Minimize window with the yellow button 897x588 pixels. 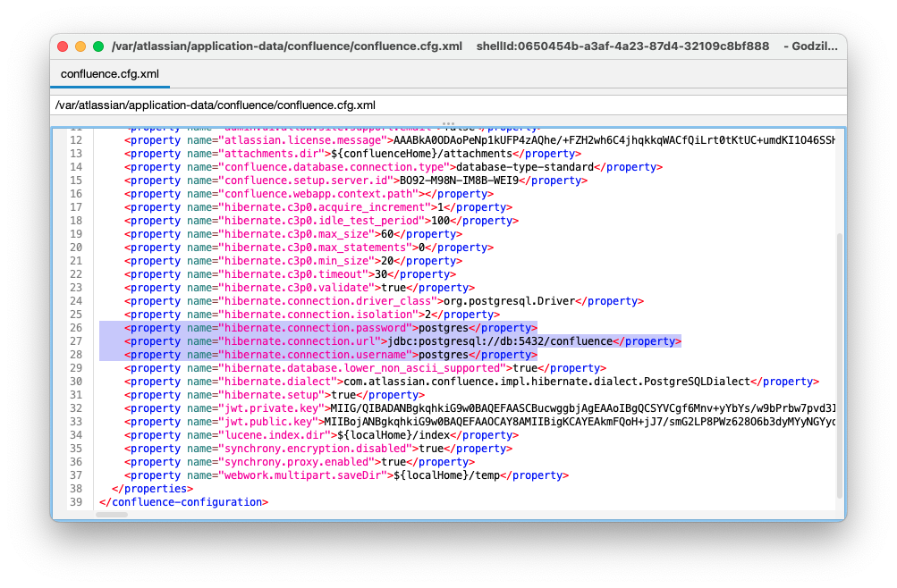(x=80, y=46)
